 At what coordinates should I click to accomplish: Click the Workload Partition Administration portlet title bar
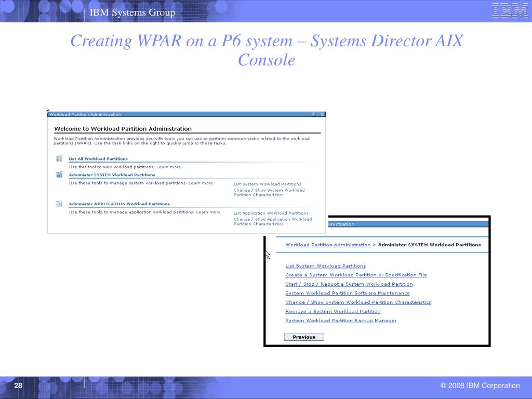pyautogui.click(x=187, y=114)
